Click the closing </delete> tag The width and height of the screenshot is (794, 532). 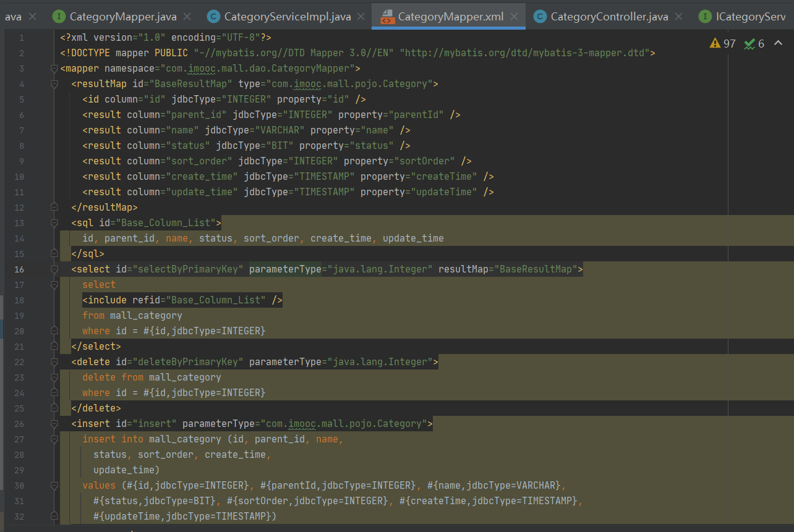click(x=96, y=408)
